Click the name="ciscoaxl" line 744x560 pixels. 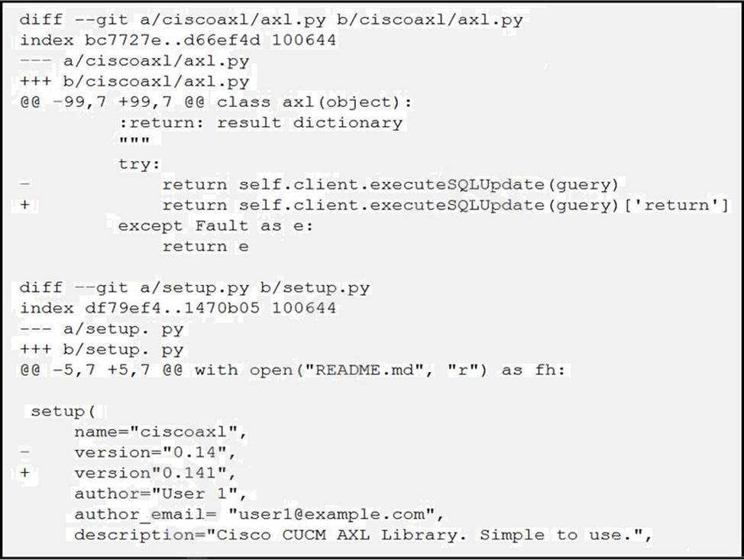[160, 432]
